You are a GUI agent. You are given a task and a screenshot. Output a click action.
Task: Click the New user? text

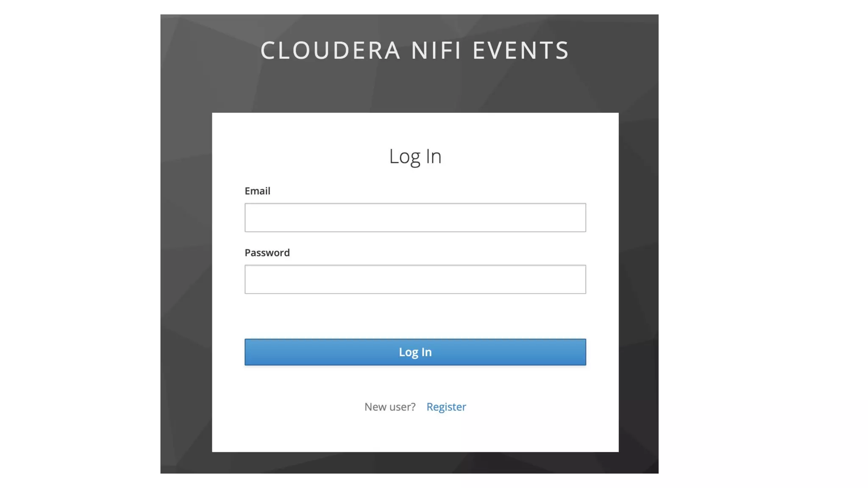tap(389, 407)
